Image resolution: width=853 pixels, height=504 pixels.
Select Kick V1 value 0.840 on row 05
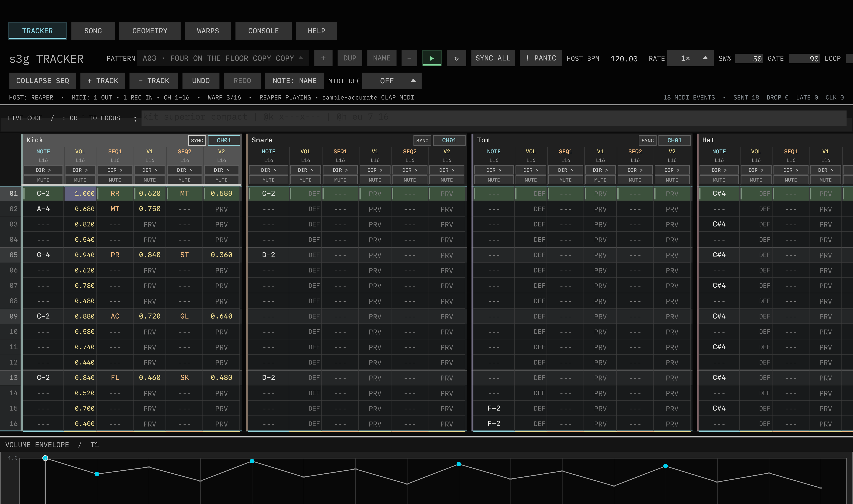(x=150, y=255)
